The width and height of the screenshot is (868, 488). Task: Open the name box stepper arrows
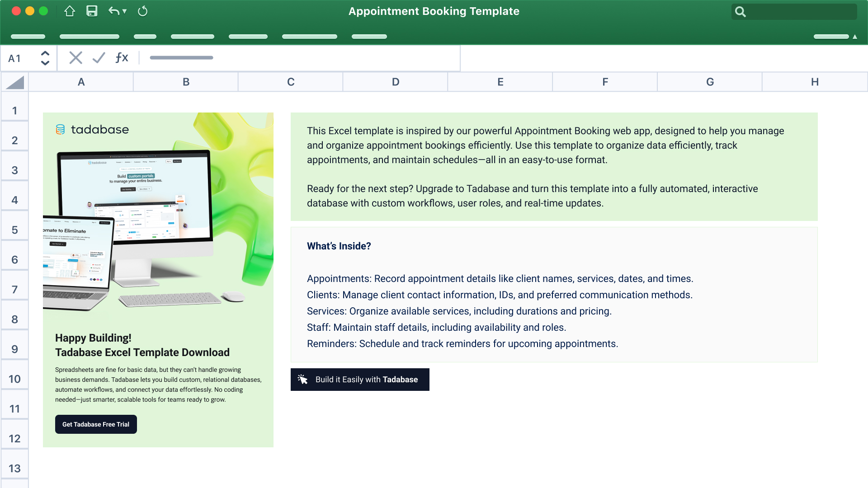coord(45,58)
